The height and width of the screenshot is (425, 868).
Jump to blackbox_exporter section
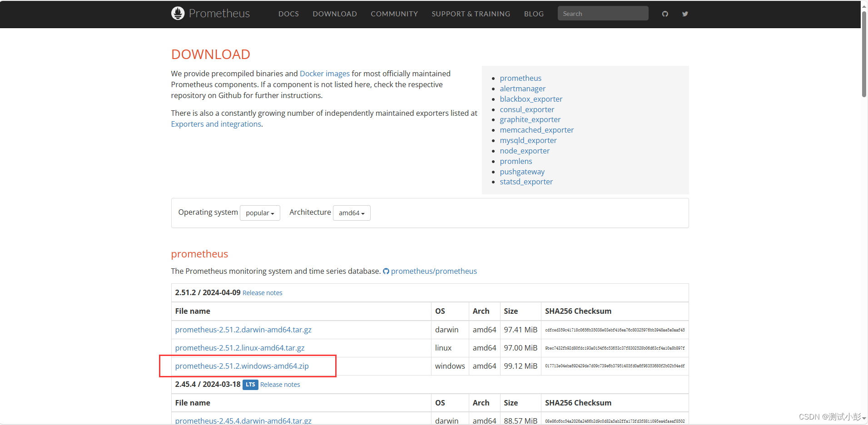tap(531, 99)
